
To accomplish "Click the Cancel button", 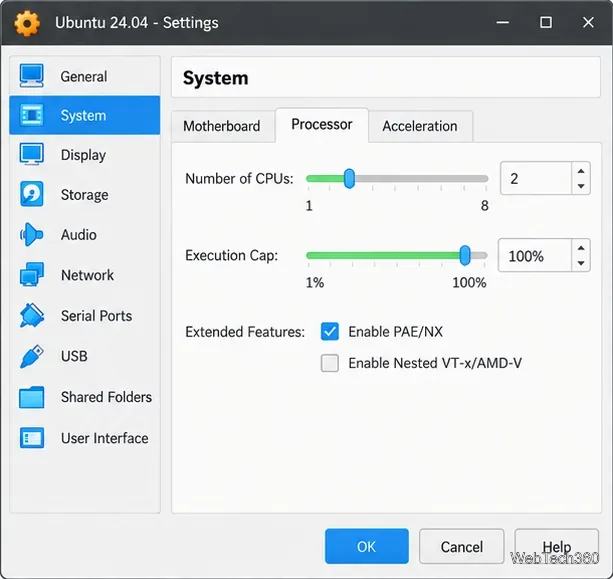I will (462, 546).
